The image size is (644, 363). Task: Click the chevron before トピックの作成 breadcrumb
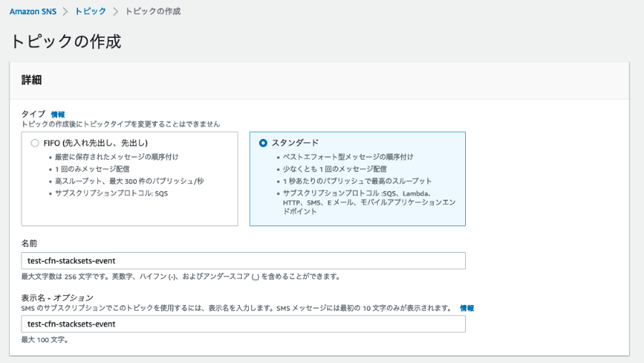tap(115, 11)
